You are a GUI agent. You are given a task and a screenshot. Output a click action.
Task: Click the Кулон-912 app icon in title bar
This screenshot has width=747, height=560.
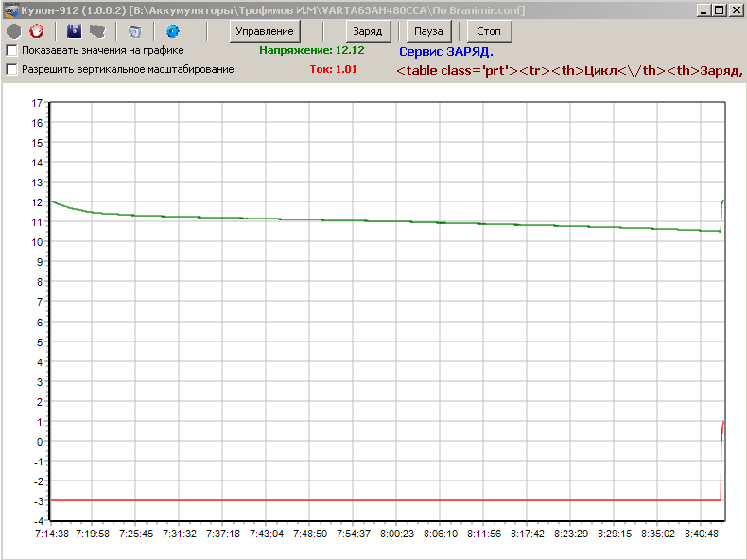click(x=10, y=9)
